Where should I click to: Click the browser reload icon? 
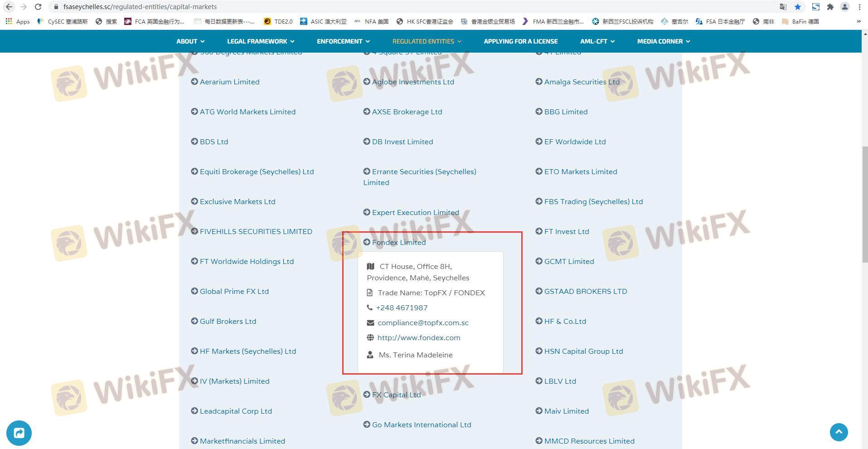click(38, 7)
